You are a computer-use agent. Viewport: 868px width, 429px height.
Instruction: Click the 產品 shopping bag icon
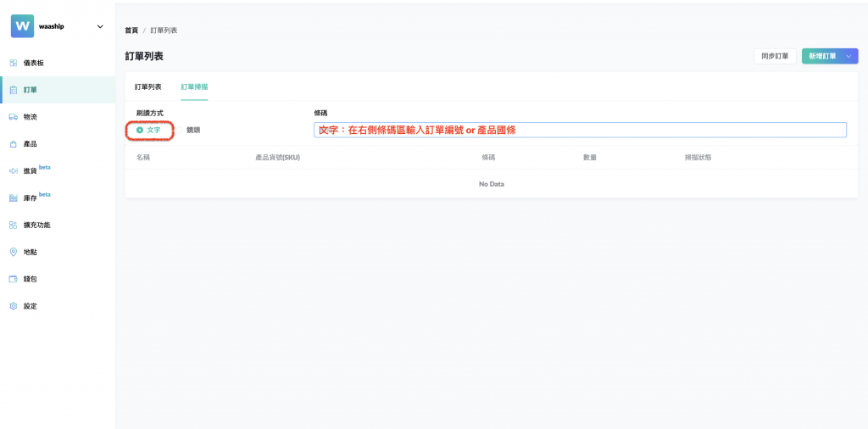tap(14, 144)
